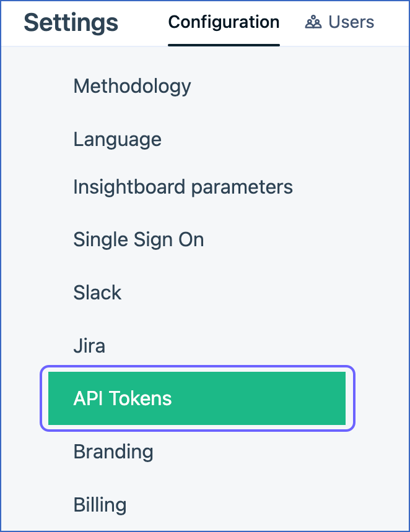Image resolution: width=410 pixels, height=532 pixels.
Task: Choose Methodology at top of sidebar
Action: (132, 86)
